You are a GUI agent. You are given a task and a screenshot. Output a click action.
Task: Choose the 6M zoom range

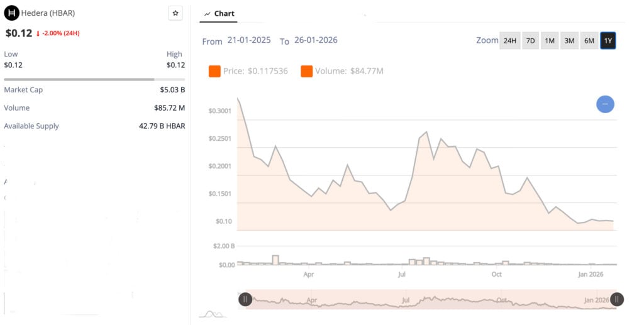(x=589, y=41)
